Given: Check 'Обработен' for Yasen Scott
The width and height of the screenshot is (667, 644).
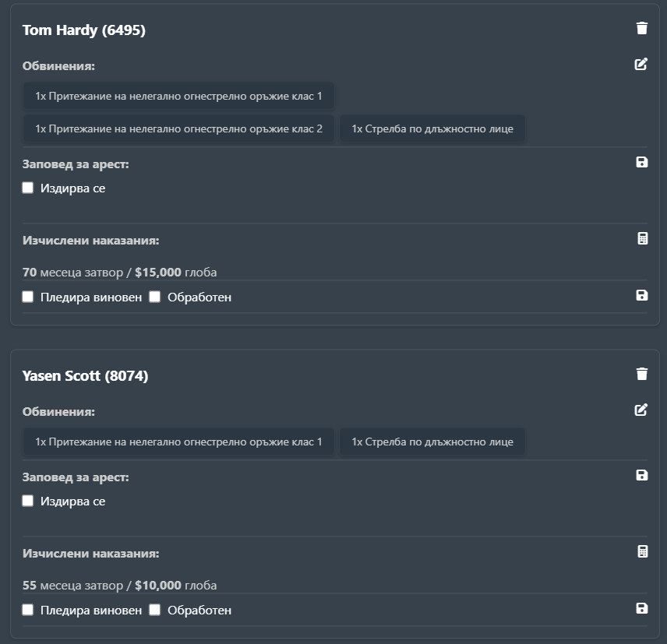Looking at the screenshot, I should 154,610.
